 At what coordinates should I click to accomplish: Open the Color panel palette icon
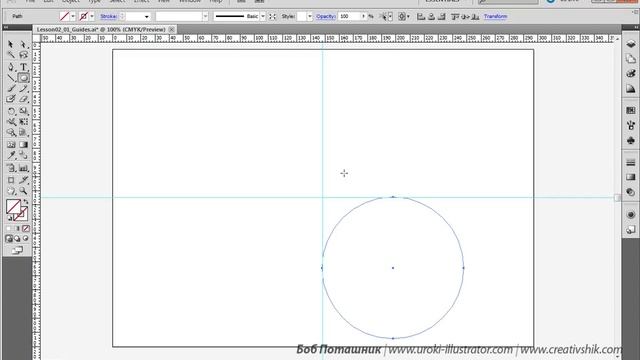(x=631, y=73)
